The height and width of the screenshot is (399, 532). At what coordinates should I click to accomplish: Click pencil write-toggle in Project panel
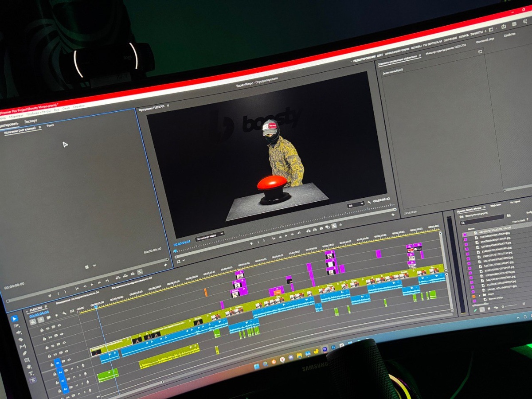point(475,310)
